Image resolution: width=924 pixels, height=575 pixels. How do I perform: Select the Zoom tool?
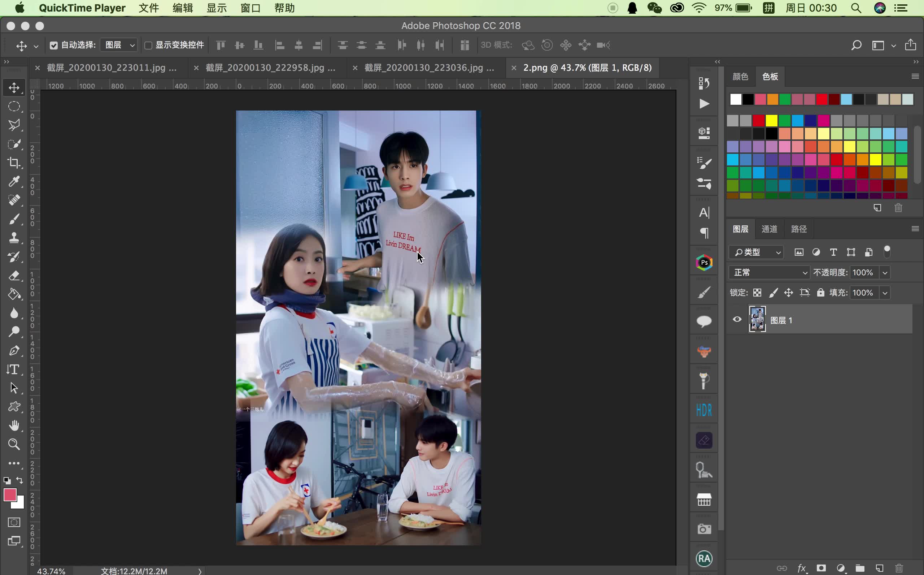pos(14,444)
